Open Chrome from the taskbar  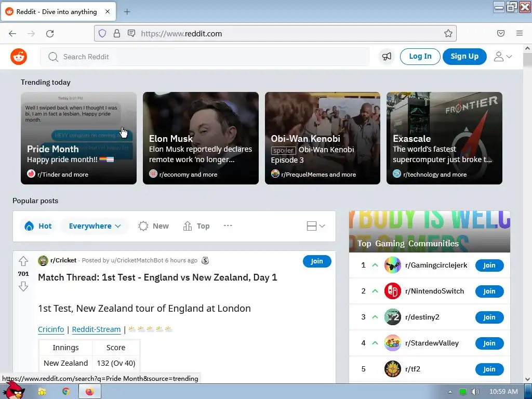pyautogui.click(x=65, y=392)
